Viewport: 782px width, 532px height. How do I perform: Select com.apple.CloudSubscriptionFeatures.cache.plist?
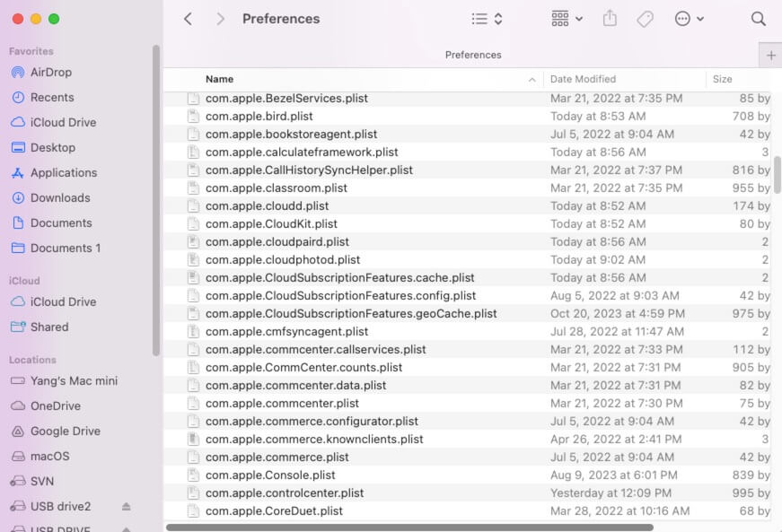(339, 278)
